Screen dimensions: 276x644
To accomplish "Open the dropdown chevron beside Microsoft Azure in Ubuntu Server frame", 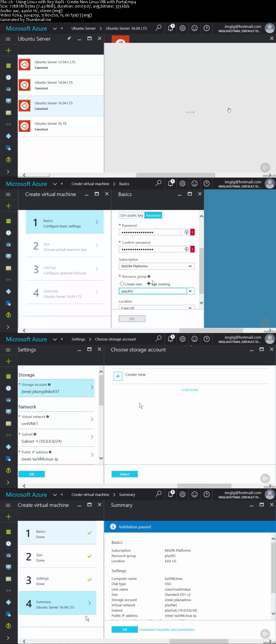I will click(55, 28).
